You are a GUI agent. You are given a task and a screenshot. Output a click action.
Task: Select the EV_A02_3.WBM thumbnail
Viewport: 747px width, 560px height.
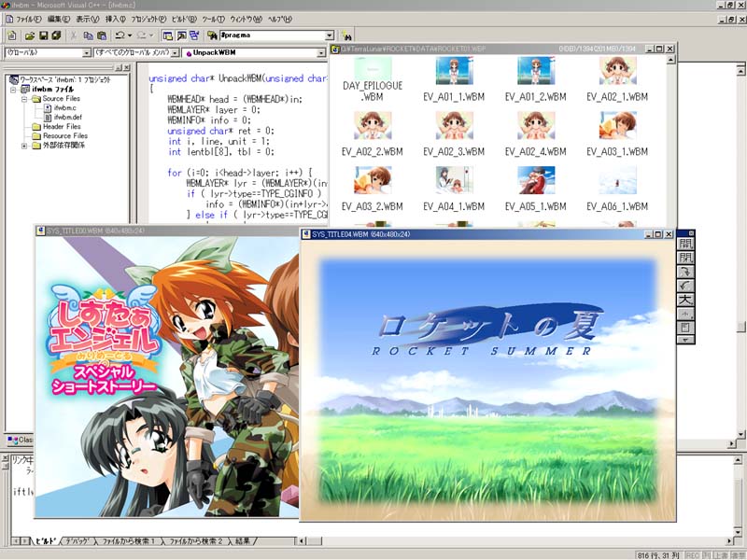[x=454, y=133]
